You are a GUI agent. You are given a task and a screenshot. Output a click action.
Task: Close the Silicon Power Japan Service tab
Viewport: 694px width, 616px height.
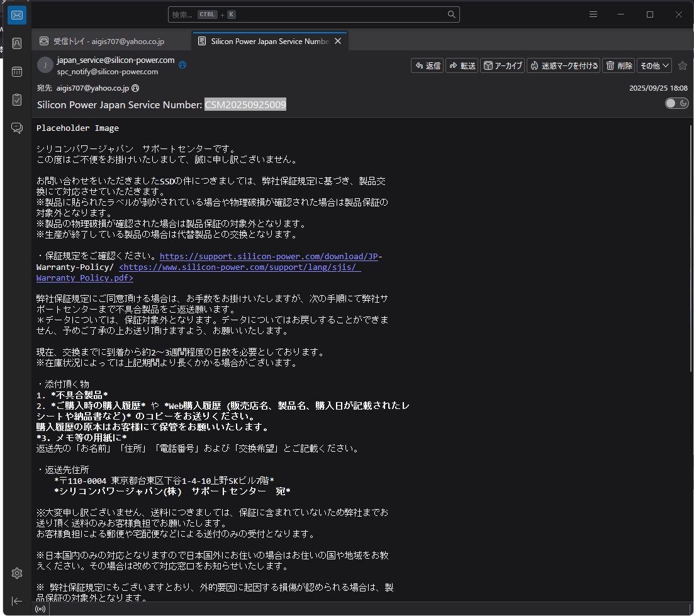(x=338, y=42)
